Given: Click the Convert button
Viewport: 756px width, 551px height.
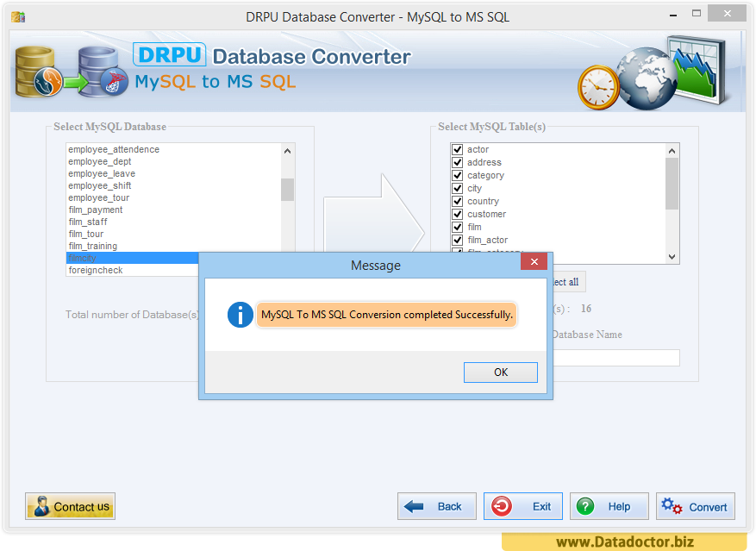Looking at the screenshot, I should 696,506.
